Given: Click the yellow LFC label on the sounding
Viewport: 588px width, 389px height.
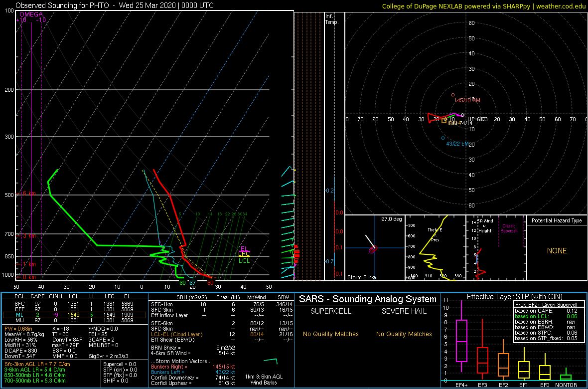Looking at the screenshot, I should click(244, 254).
